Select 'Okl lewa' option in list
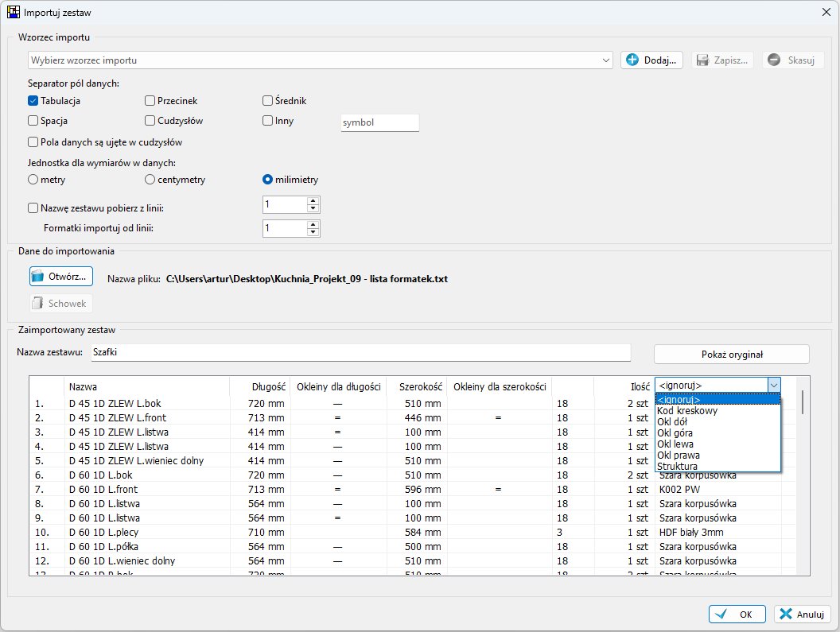This screenshot has height=632, width=840. (x=677, y=444)
